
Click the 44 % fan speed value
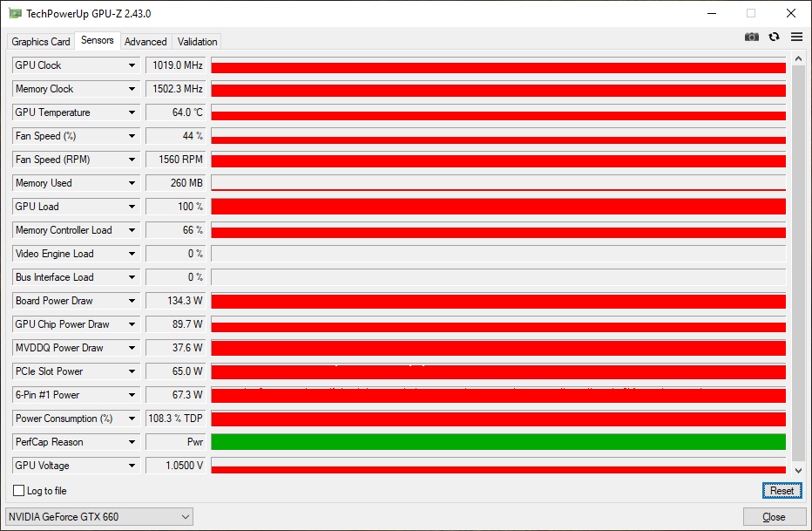(175, 136)
